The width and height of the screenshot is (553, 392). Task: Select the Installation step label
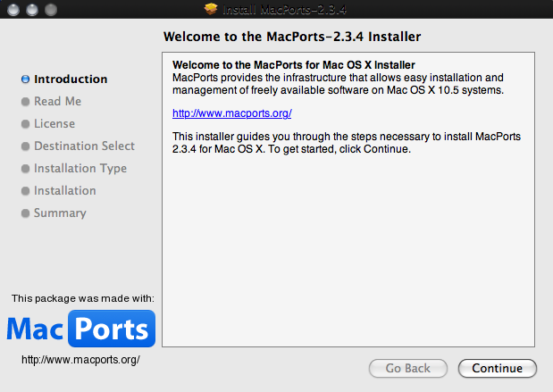[65, 191]
